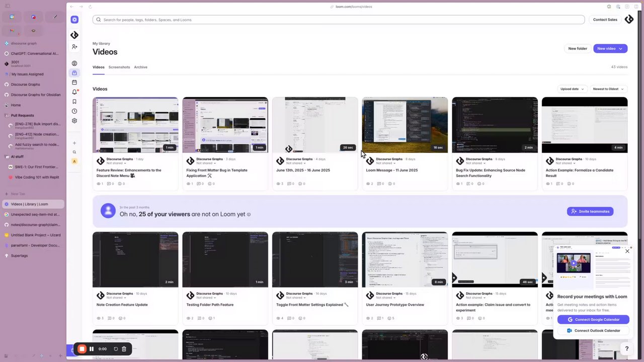Open Untitled Blank Project - Uizard tab
The height and width of the screenshot is (362, 644).
33,235
